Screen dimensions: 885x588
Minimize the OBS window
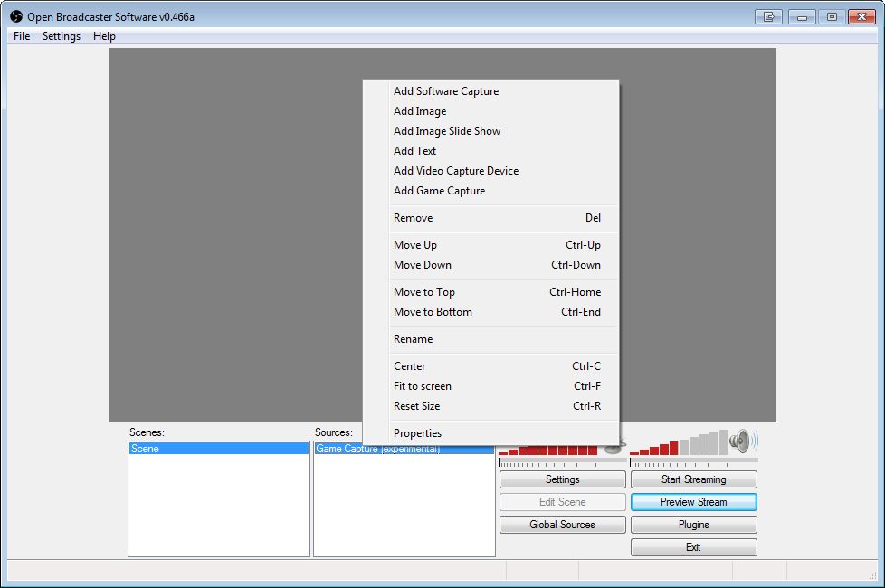[802, 17]
